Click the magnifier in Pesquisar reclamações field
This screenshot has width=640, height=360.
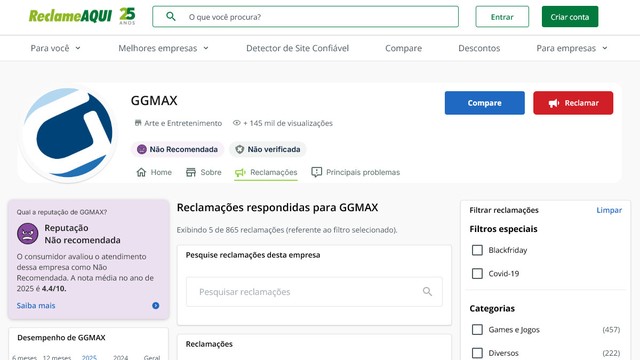[427, 291]
